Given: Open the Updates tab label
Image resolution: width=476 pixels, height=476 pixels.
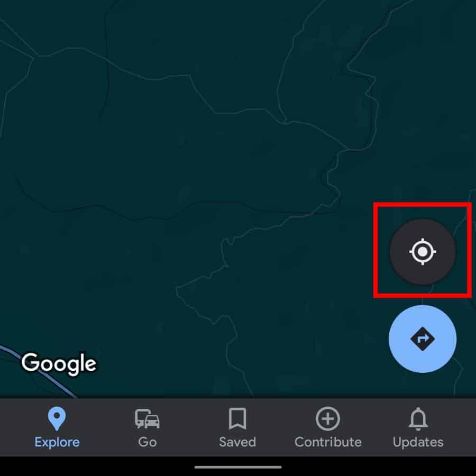Looking at the screenshot, I should click(418, 442).
